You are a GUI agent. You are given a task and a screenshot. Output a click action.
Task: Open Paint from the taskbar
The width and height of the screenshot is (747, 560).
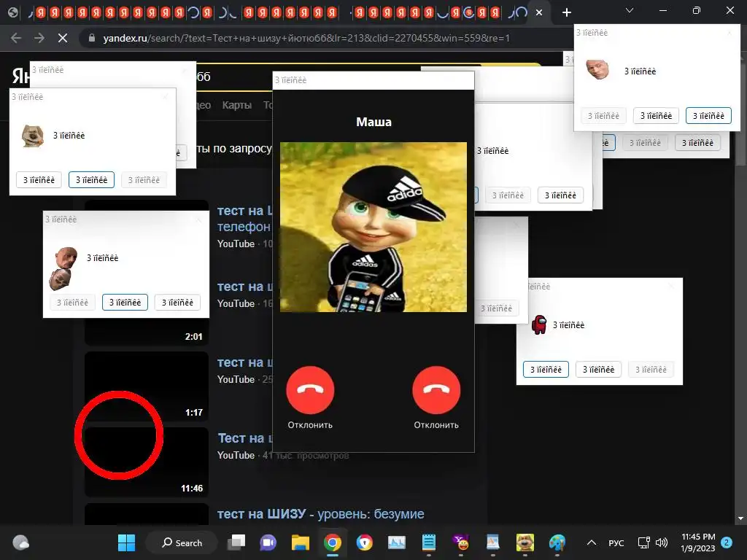coord(557,542)
